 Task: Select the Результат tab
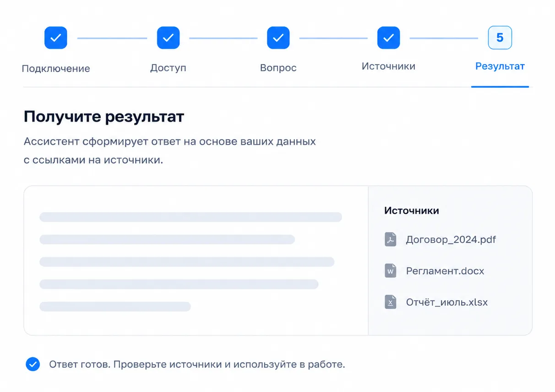[500, 66]
